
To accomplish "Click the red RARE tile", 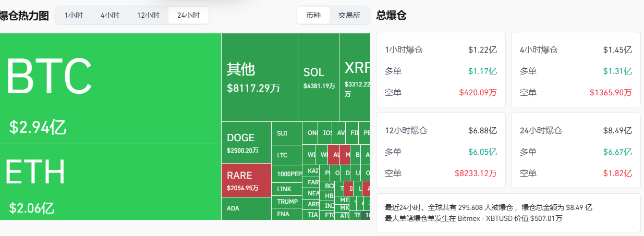I will [246, 180].
